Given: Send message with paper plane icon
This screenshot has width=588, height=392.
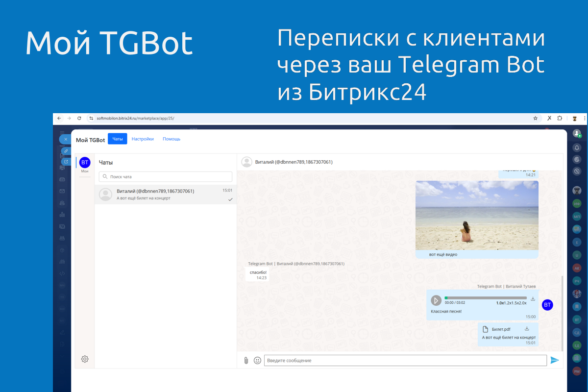Looking at the screenshot, I should click(x=555, y=361).
